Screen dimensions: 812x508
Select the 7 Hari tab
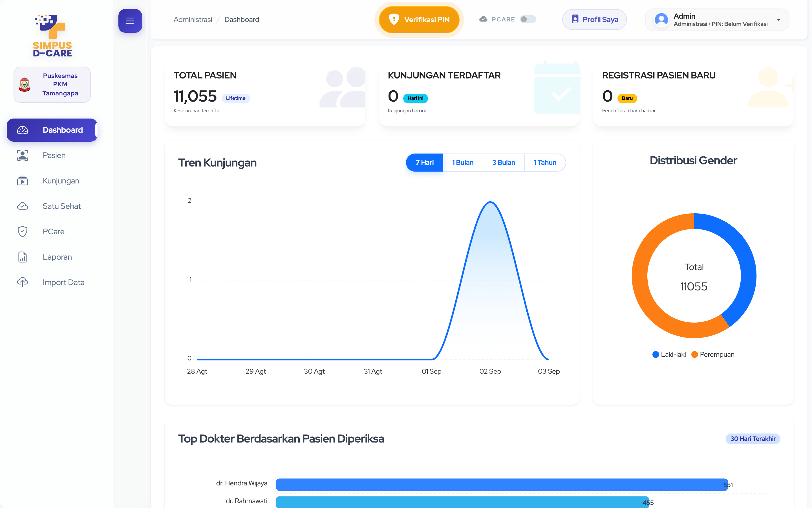tap(424, 163)
